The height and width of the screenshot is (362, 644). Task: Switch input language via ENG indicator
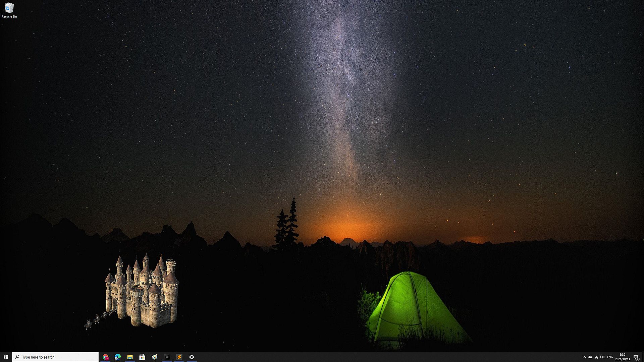click(610, 357)
